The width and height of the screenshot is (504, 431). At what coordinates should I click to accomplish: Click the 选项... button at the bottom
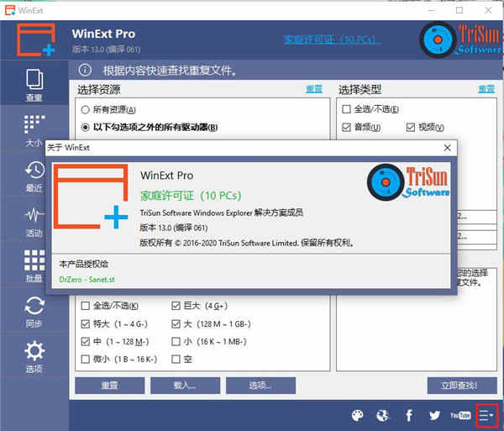click(260, 386)
